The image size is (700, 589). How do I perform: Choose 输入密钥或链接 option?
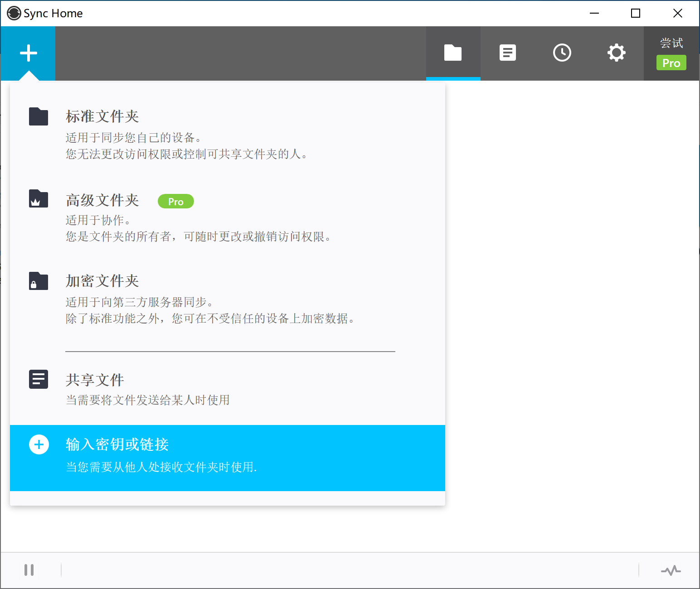(x=228, y=458)
